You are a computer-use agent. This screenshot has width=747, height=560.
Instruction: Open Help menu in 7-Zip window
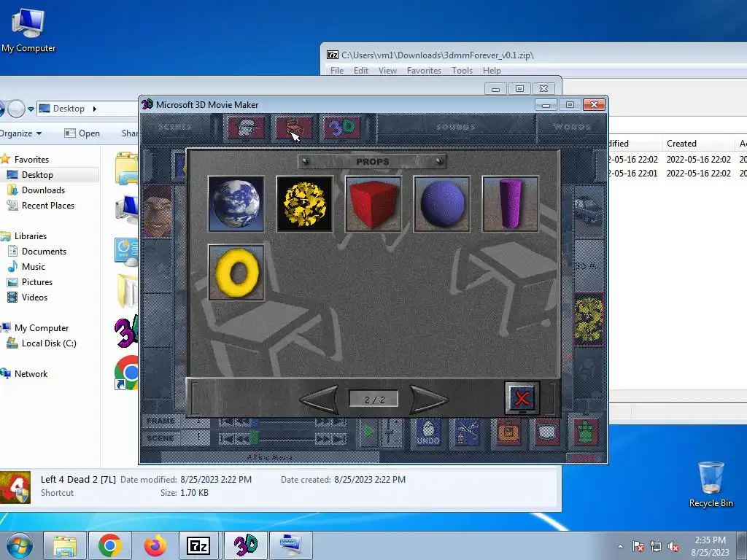[492, 71]
